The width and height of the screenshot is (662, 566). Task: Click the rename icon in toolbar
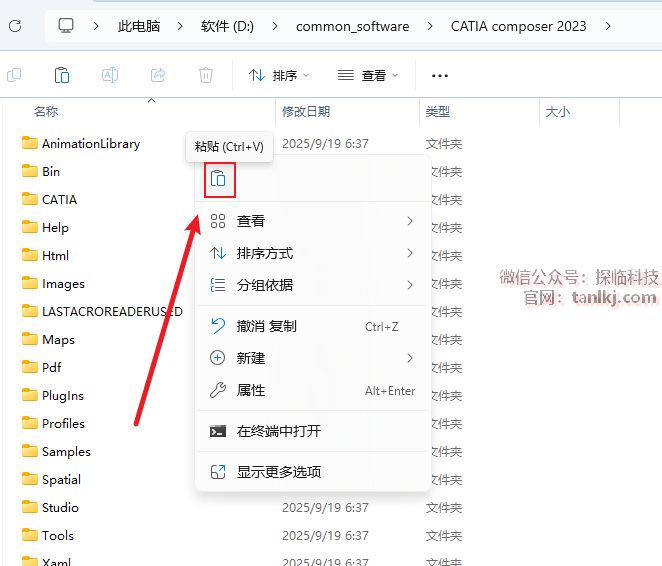[x=110, y=75]
